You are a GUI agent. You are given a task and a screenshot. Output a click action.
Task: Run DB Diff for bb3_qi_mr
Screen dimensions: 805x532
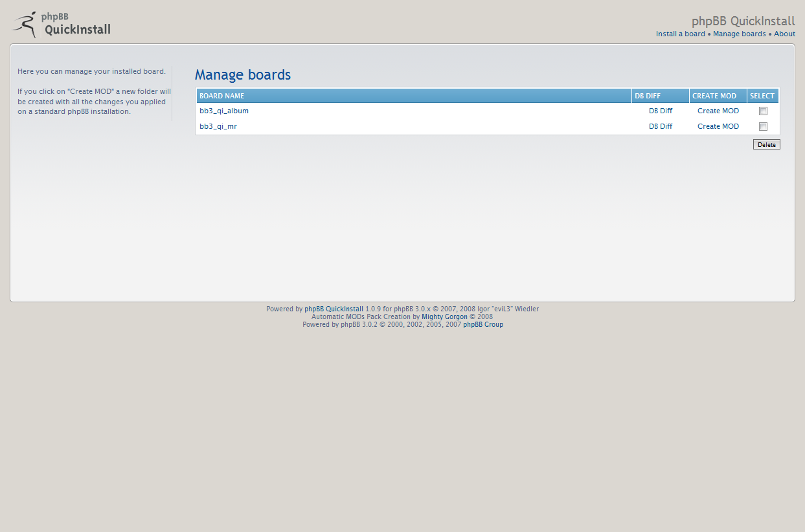pos(661,126)
